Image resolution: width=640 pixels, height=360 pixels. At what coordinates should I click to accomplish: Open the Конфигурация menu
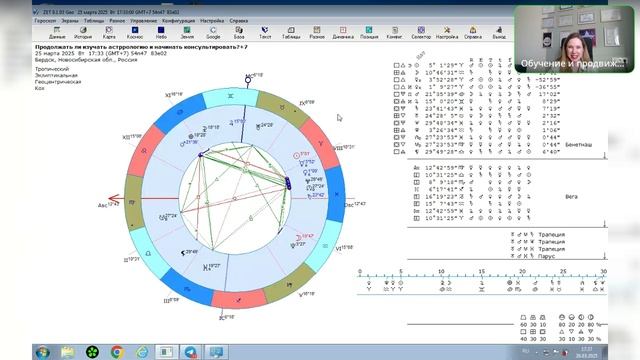[x=178, y=20]
